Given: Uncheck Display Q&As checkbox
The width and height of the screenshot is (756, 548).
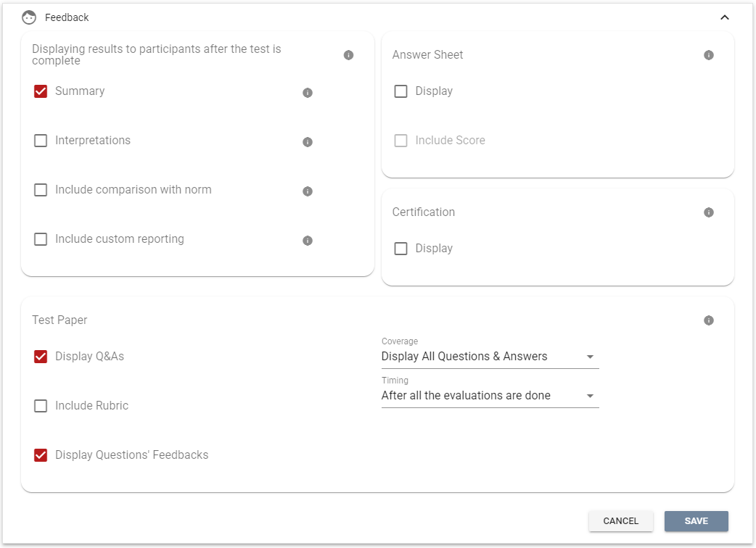Looking at the screenshot, I should 41,357.
